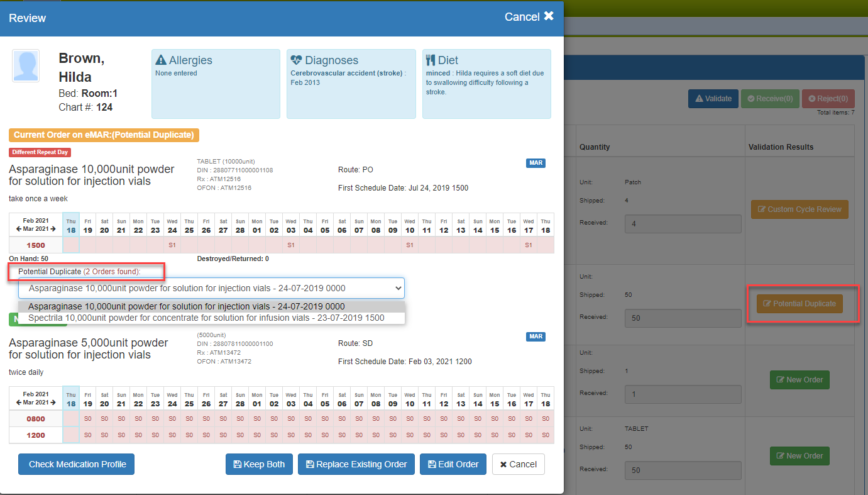Viewport: 868px width, 495px height.
Task: Click the Allergies warning triangle icon
Action: (161, 60)
